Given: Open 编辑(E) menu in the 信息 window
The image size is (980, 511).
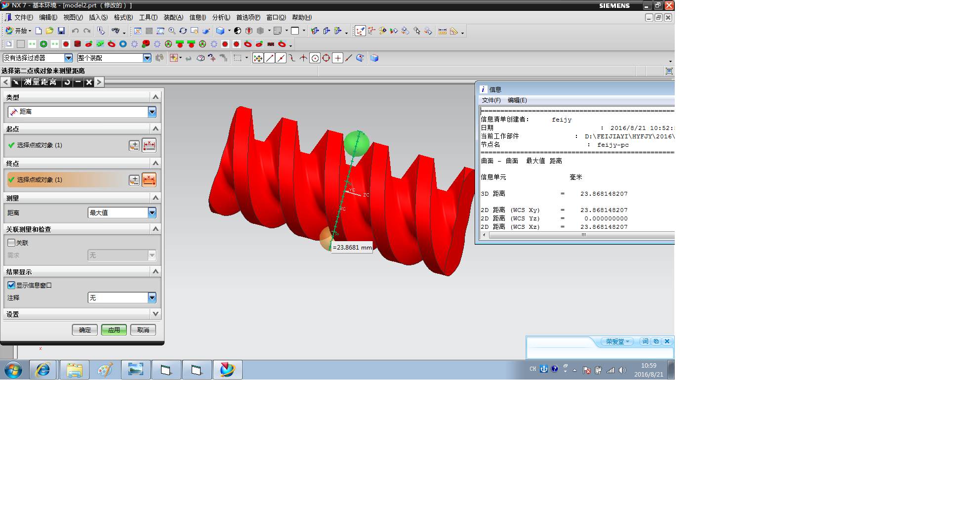Looking at the screenshot, I should click(517, 100).
